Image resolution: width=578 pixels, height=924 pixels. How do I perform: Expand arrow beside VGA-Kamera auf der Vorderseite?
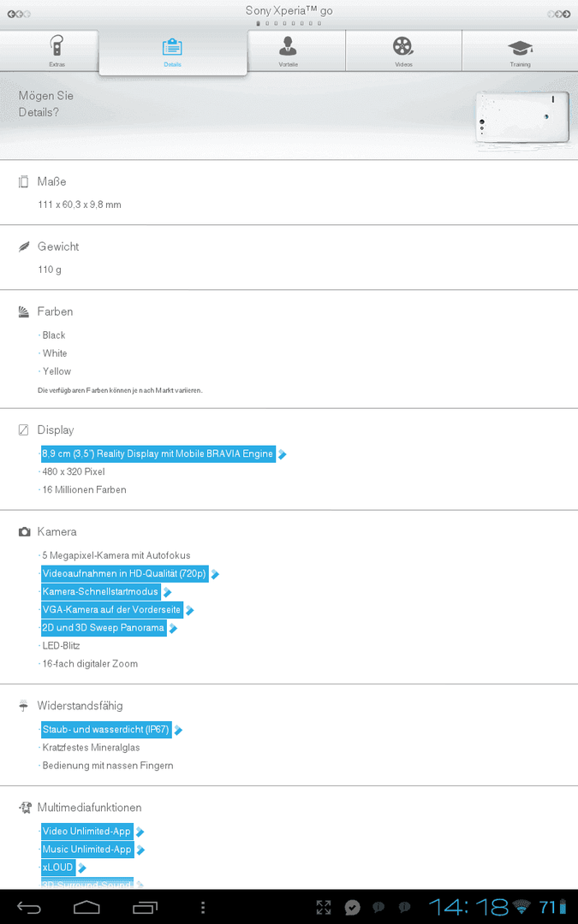point(190,611)
